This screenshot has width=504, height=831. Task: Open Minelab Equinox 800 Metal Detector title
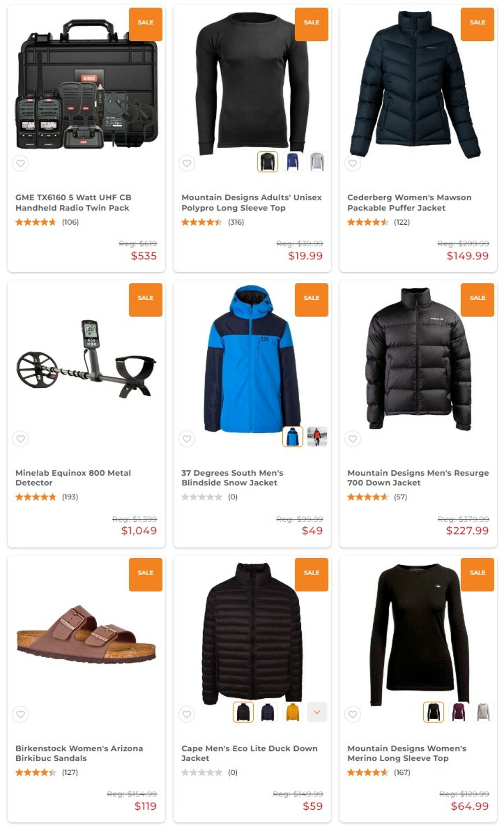pyautogui.click(x=73, y=478)
